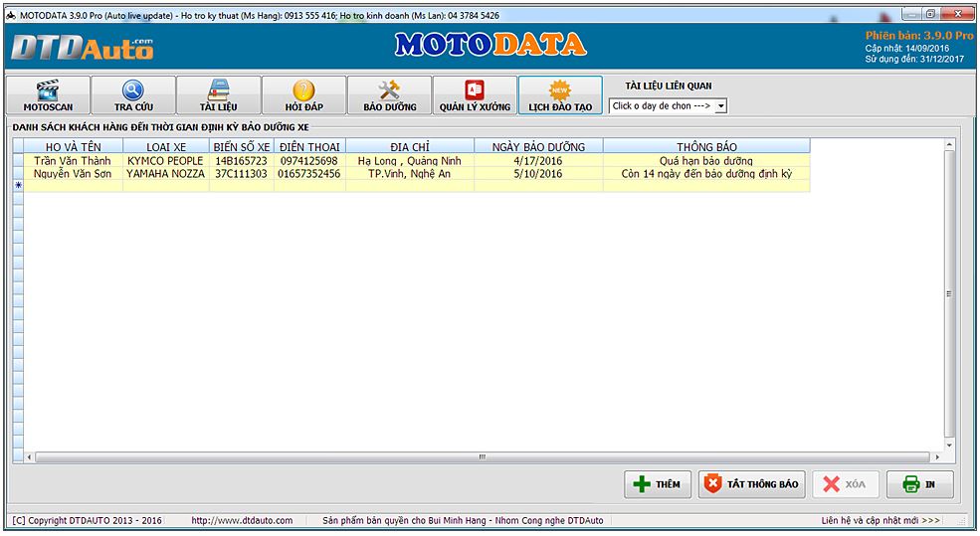Click address cell 'TP.Vinh, Nghệ An'
The height and width of the screenshot is (536, 980).
409,174
